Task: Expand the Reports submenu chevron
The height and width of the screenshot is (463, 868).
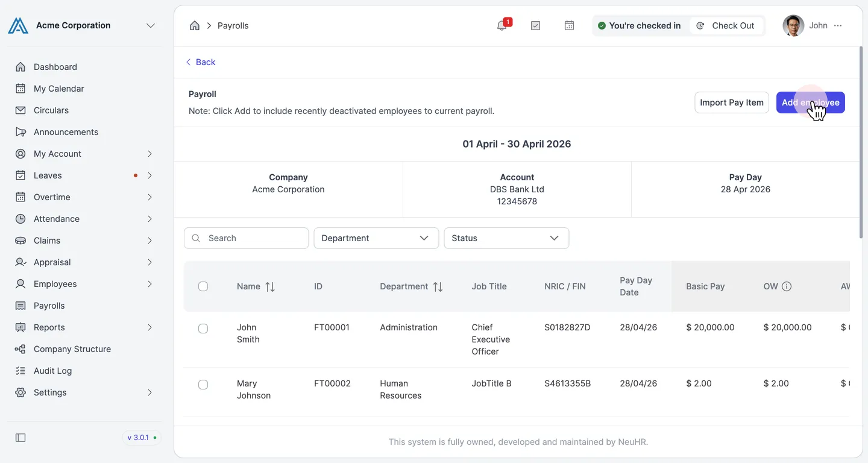Action: pyautogui.click(x=149, y=327)
